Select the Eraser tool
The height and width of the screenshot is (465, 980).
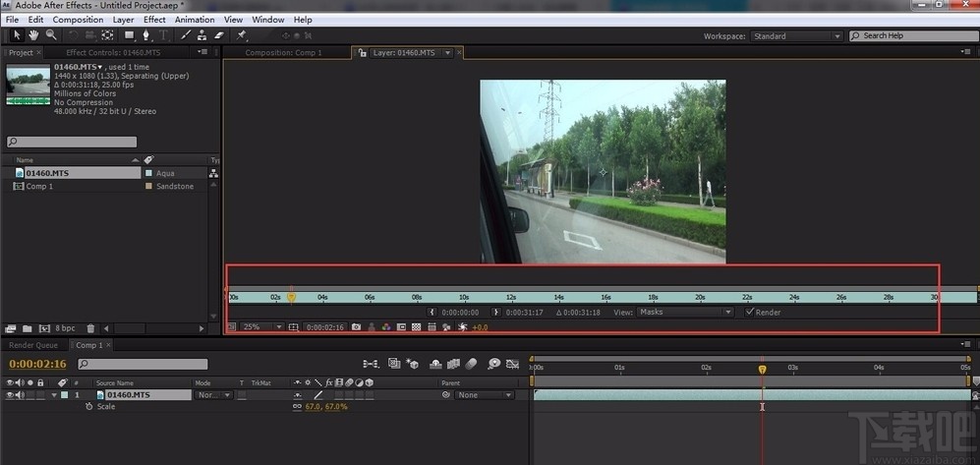(219, 35)
